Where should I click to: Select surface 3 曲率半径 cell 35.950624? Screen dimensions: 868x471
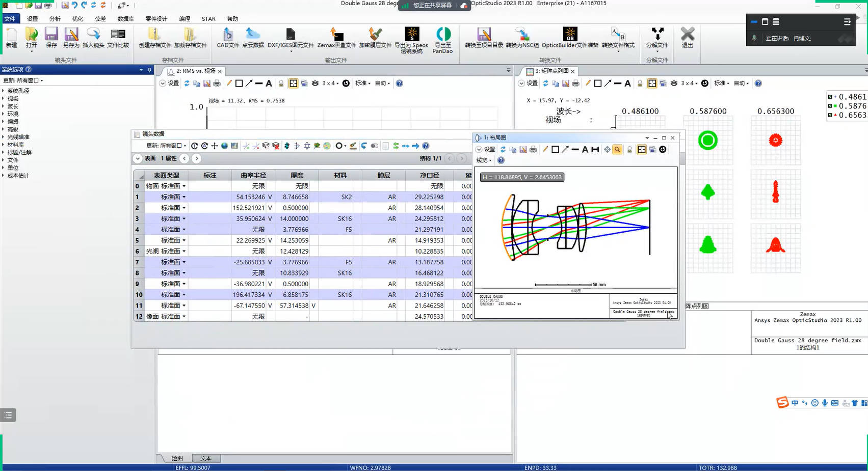tap(250, 219)
